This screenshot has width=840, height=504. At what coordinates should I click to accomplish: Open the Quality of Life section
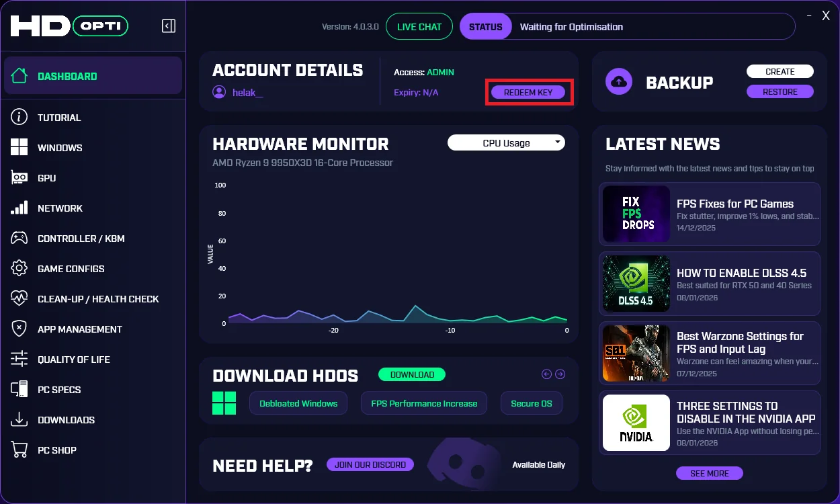point(73,360)
